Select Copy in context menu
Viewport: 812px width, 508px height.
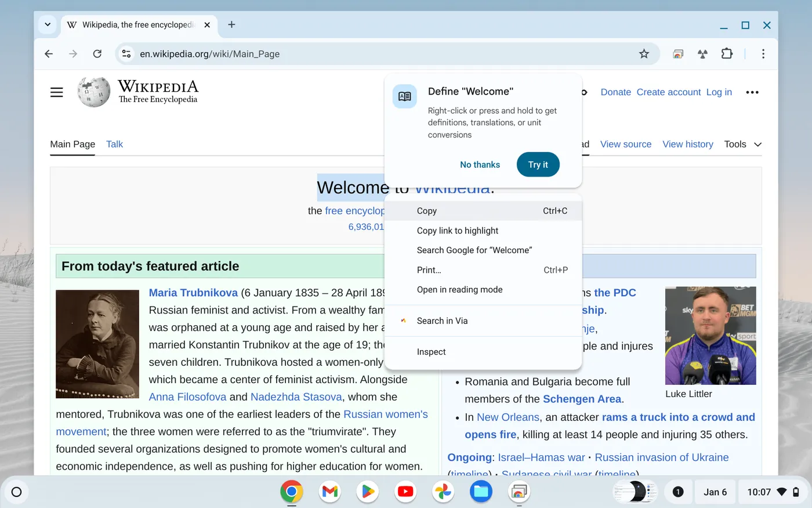click(x=483, y=211)
